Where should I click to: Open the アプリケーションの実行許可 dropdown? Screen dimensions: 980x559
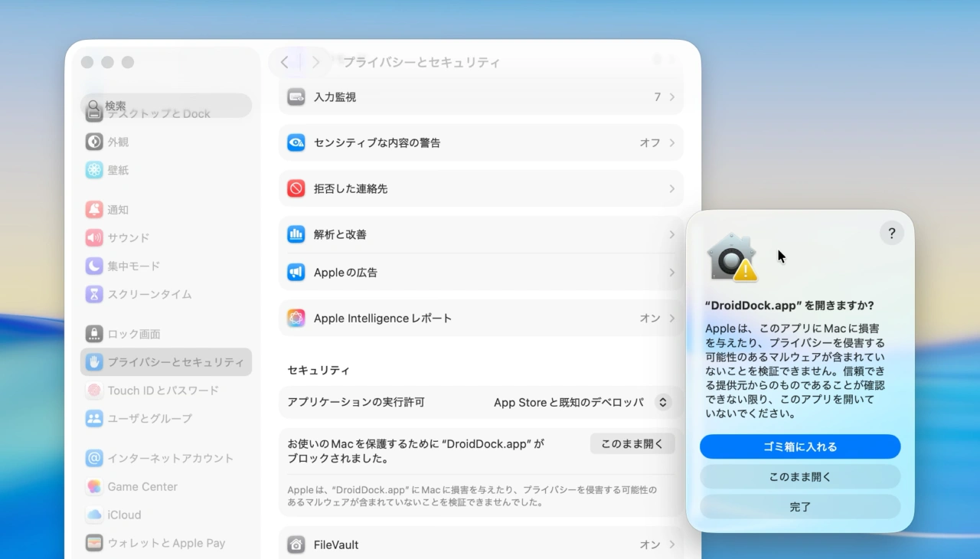click(x=662, y=401)
